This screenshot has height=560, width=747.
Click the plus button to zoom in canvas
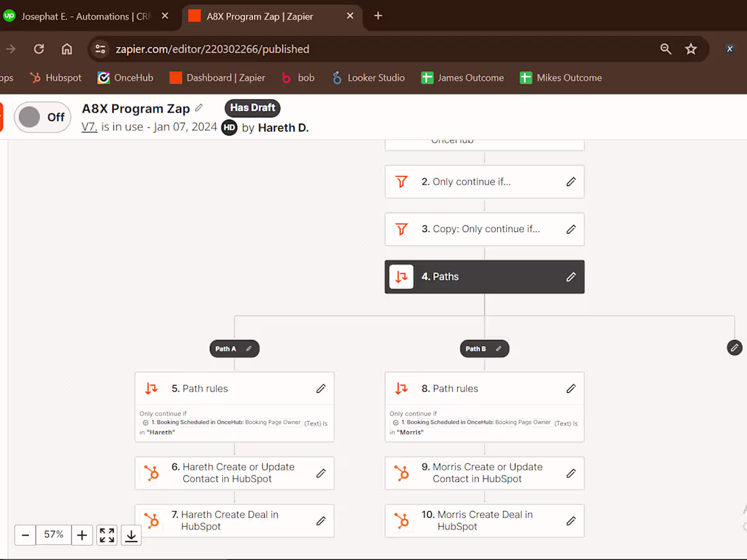click(82, 535)
